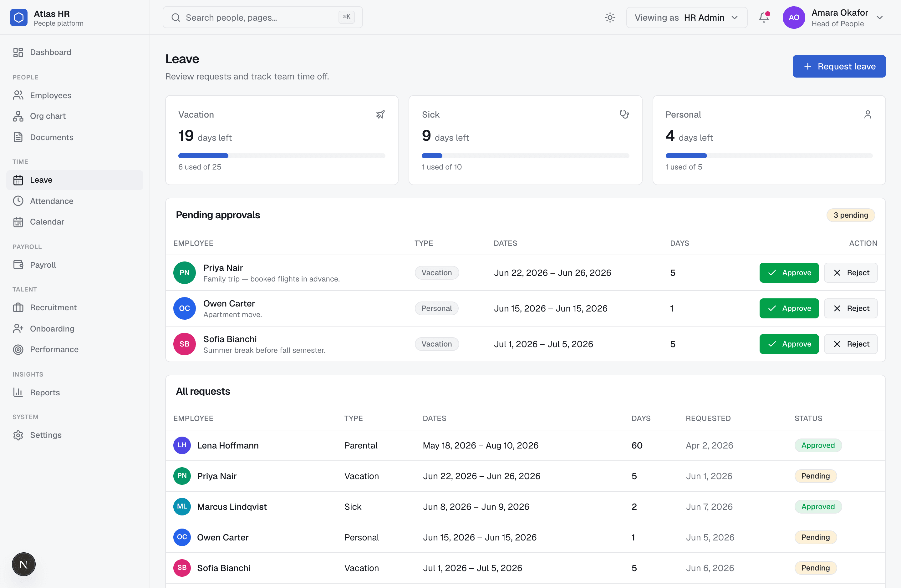Click the requested date Apr 2, 2026
This screenshot has height=588, width=901.
coord(709,445)
